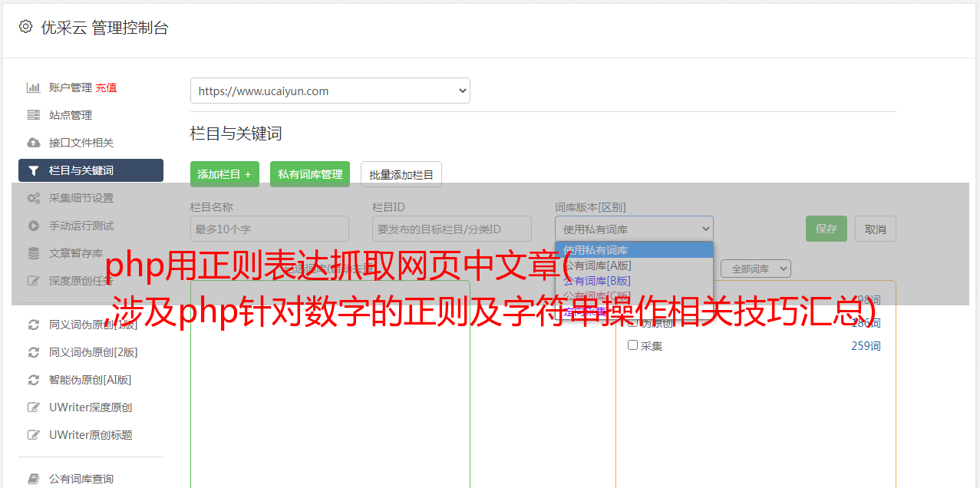Click the 批量添加栏目 button

(401, 174)
